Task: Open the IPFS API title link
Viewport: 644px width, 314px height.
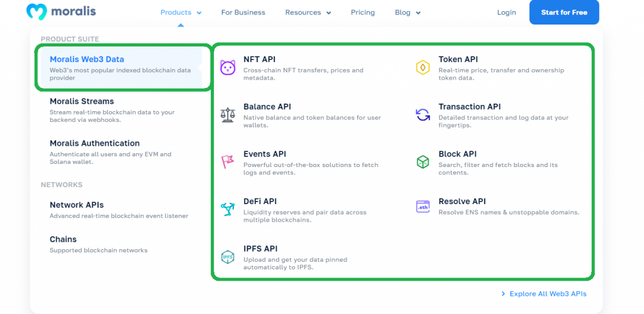Action: point(260,249)
